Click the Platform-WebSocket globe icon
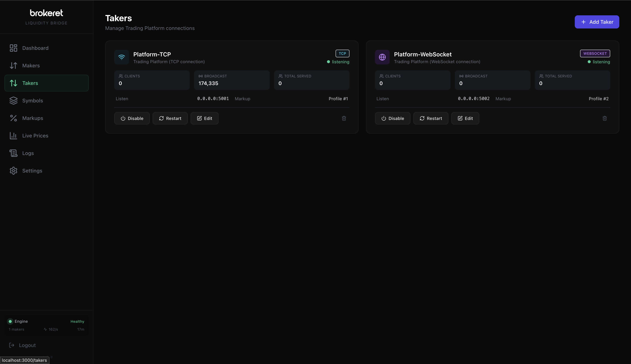Image resolution: width=631 pixels, height=364 pixels. point(382,57)
